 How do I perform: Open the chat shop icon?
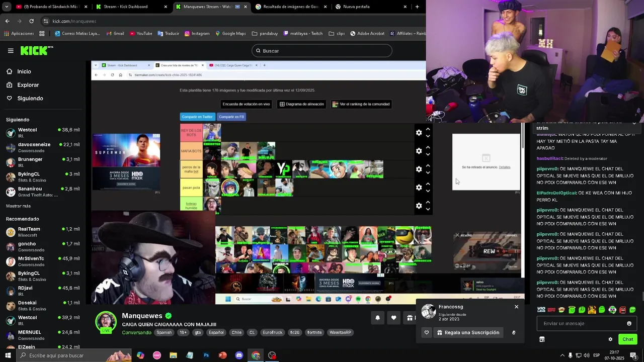tap(542, 339)
